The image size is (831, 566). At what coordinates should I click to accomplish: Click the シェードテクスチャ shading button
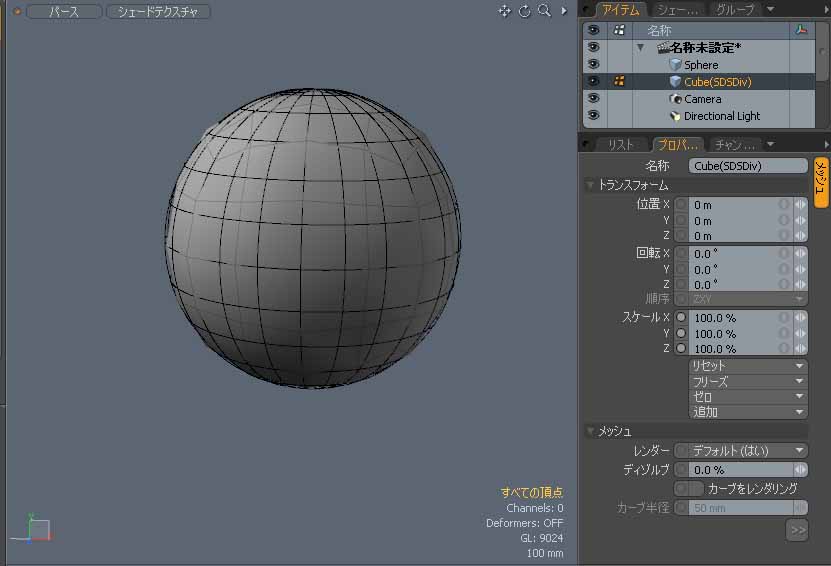[158, 11]
